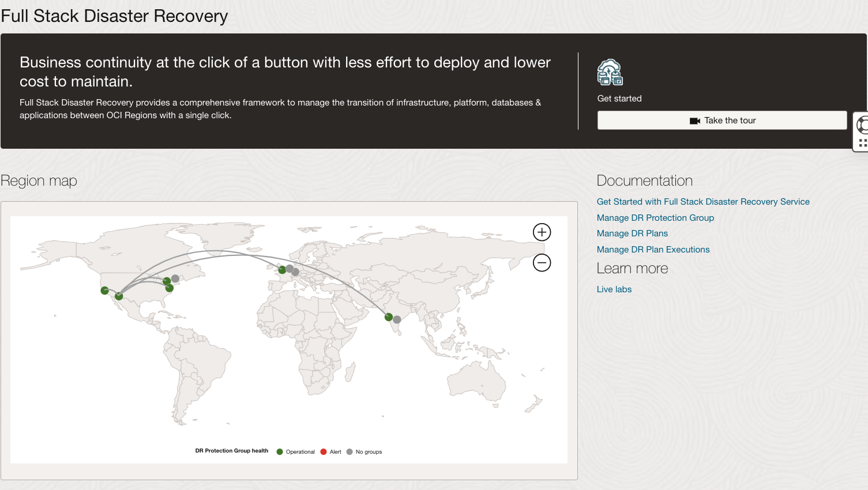Select the green region marker in India
Viewport: 868px width, 490px height.
pyautogui.click(x=389, y=317)
